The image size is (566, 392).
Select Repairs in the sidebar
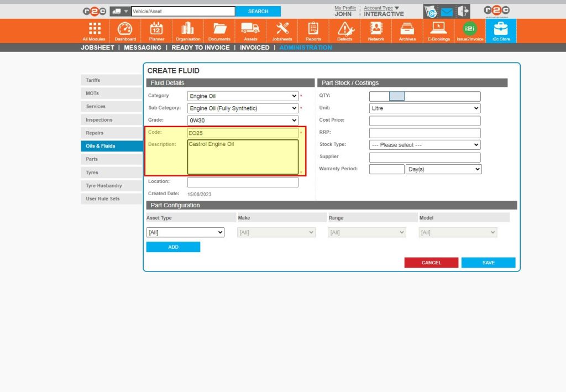pos(112,133)
